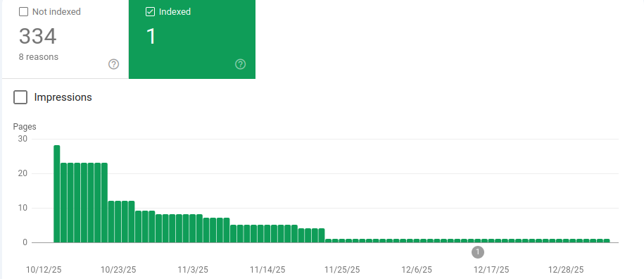Screen dimensions: 644x279
Task: Click the 10/23/25 date label
Action: point(118,270)
